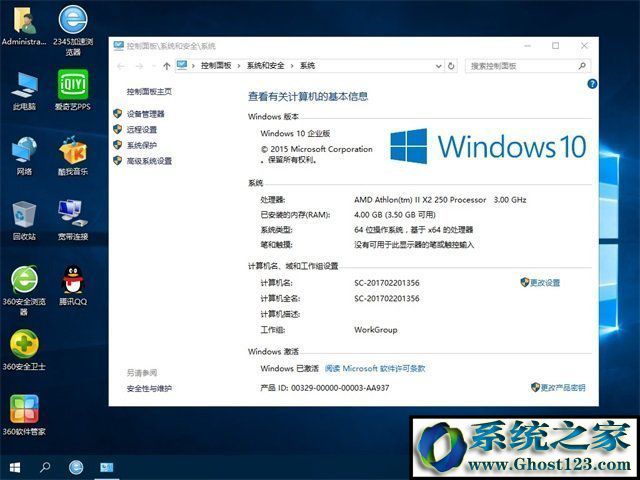The height and width of the screenshot is (480, 640).
Task: Go up one level with the up arrow
Action: [x=166, y=66]
